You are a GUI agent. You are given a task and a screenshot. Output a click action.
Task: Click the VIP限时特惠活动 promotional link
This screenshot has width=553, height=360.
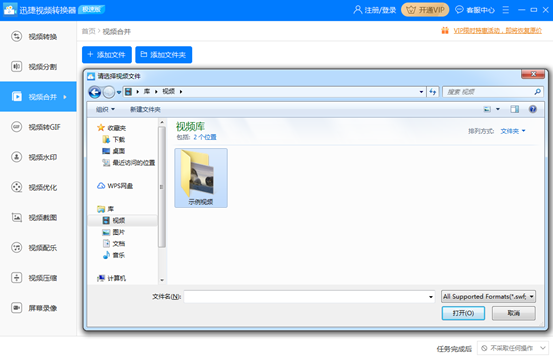tap(497, 31)
